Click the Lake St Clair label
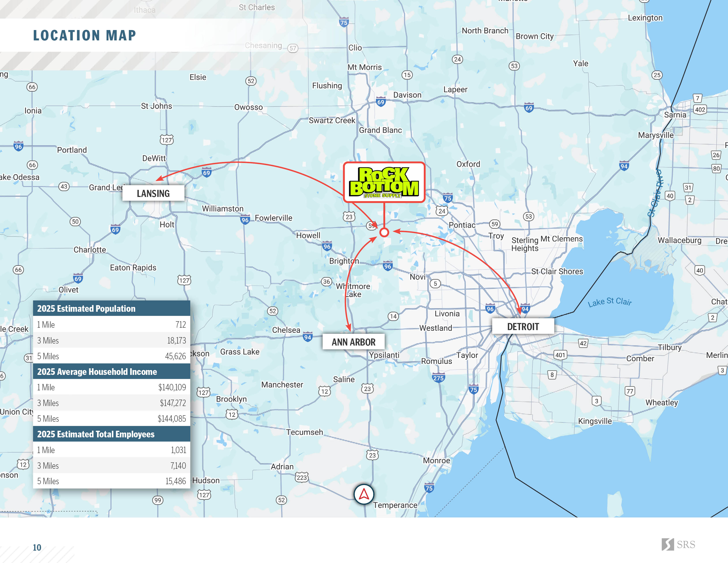 [610, 302]
